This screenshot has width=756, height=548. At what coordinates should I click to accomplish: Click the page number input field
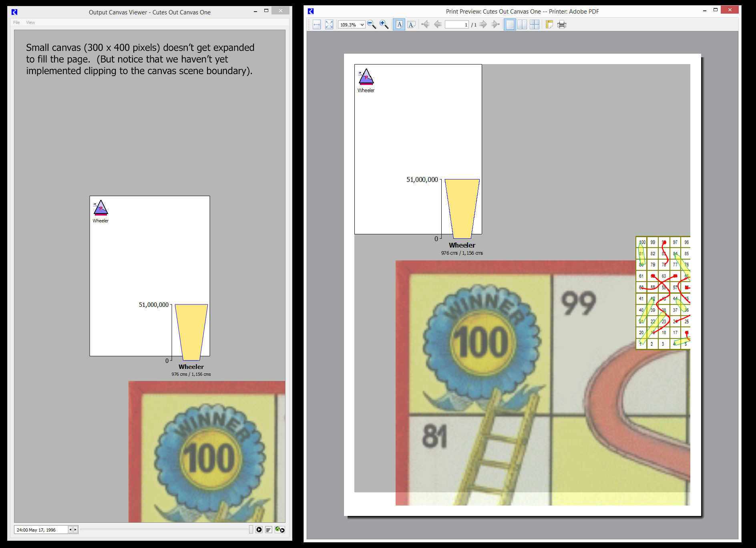tap(456, 25)
